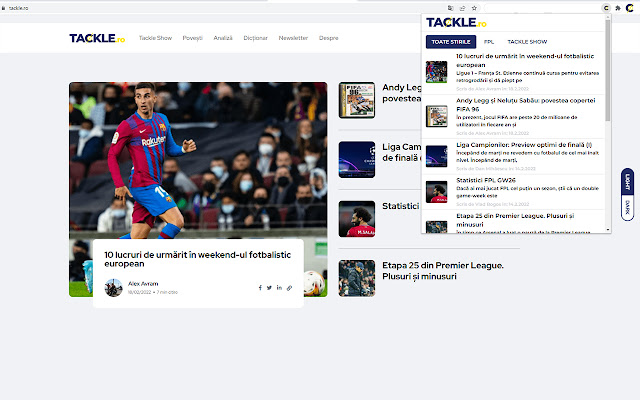Select the Toate Stirile tab in popup
The width and height of the screenshot is (640, 400).
[451, 42]
